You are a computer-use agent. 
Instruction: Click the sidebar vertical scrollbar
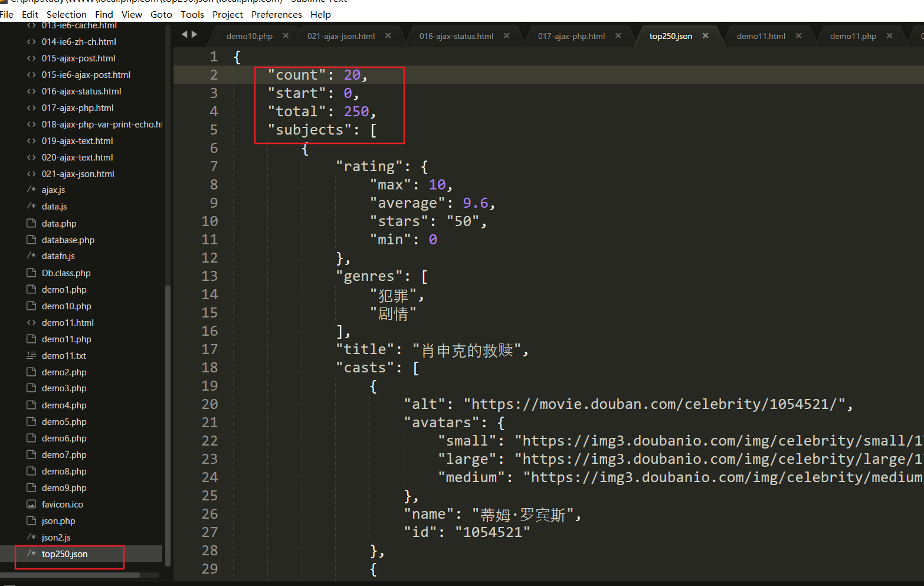tap(168, 425)
